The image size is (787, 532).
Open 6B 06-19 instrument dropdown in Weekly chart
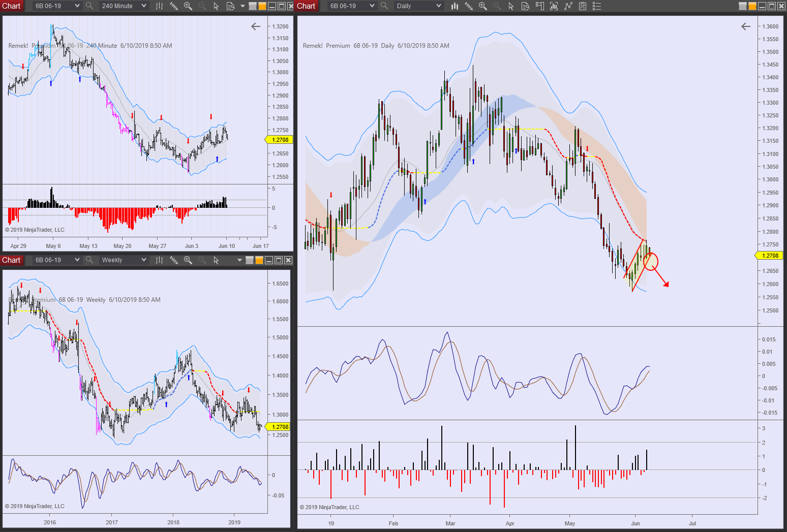pyautogui.click(x=57, y=260)
